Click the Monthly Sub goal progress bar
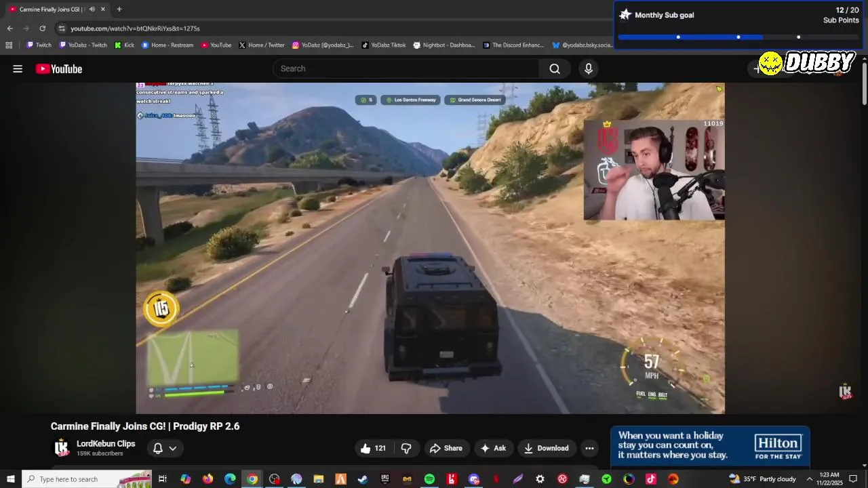Viewport: 868px width, 488px height. click(x=738, y=37)
